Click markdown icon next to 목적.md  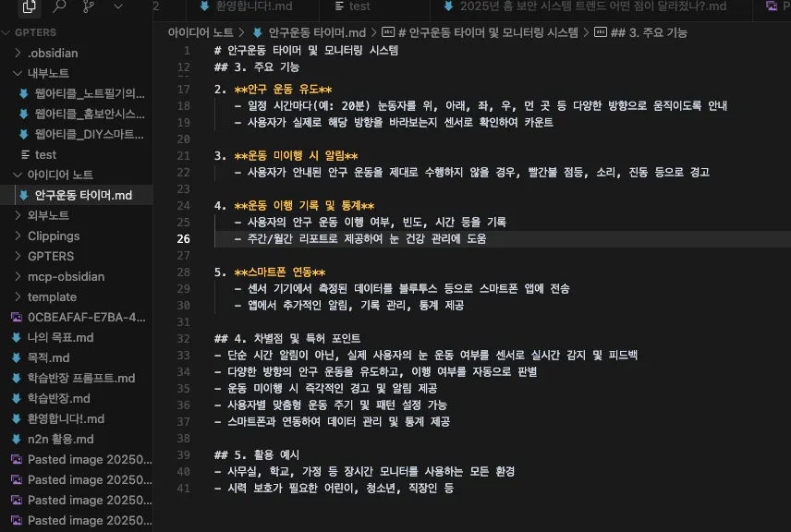[x=16, y=357]
